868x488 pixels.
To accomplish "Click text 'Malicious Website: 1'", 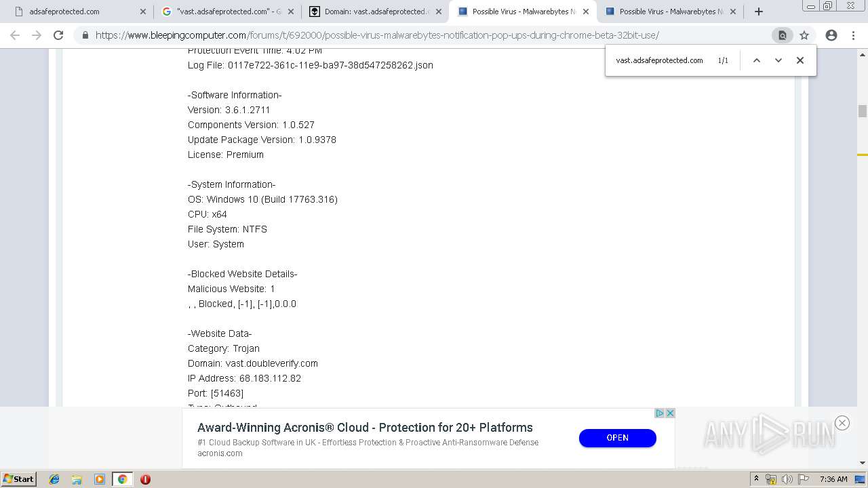I will [x=231, y=289].
